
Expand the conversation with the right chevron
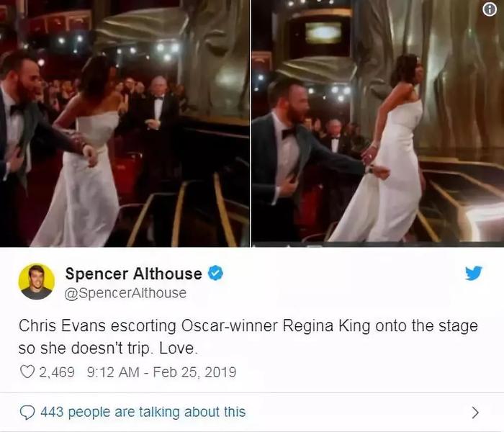point(475,413)
